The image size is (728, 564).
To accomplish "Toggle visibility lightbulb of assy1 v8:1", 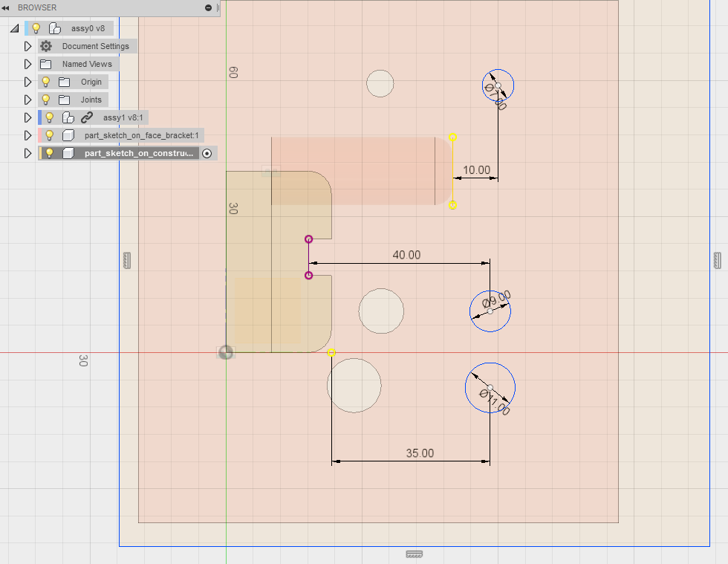I will 48,117.
